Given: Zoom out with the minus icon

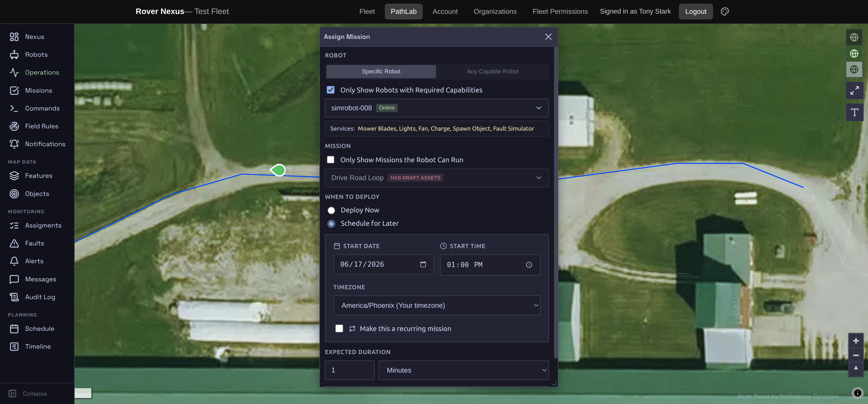Looking at the screenshot, I should pyautogui.click(x=856, y=355).
